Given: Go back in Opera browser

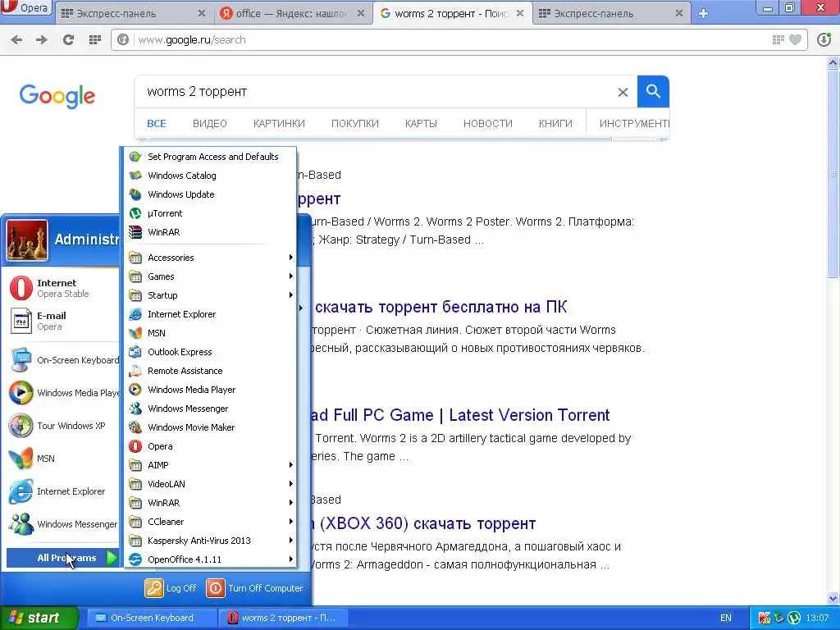Looking at the screenshot, I should click(16, 39).
